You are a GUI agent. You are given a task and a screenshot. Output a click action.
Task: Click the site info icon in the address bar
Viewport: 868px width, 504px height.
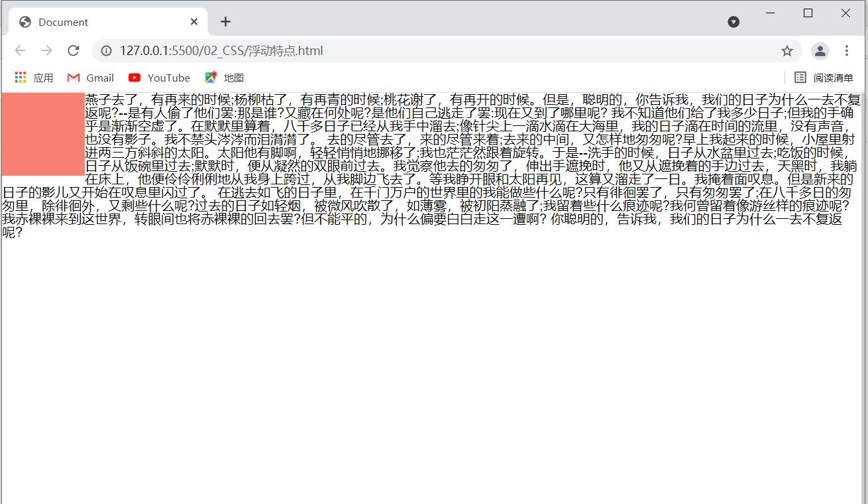click(106, 51)
